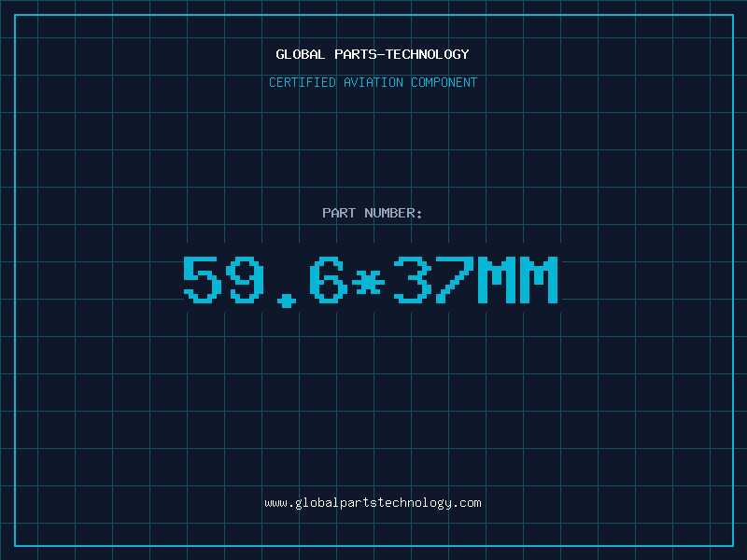This screenshot has width=747, height=560.
Task: Select the CERTIFIED AVIATION COMPONENT subtitle
Action: [x=373, y=82]
